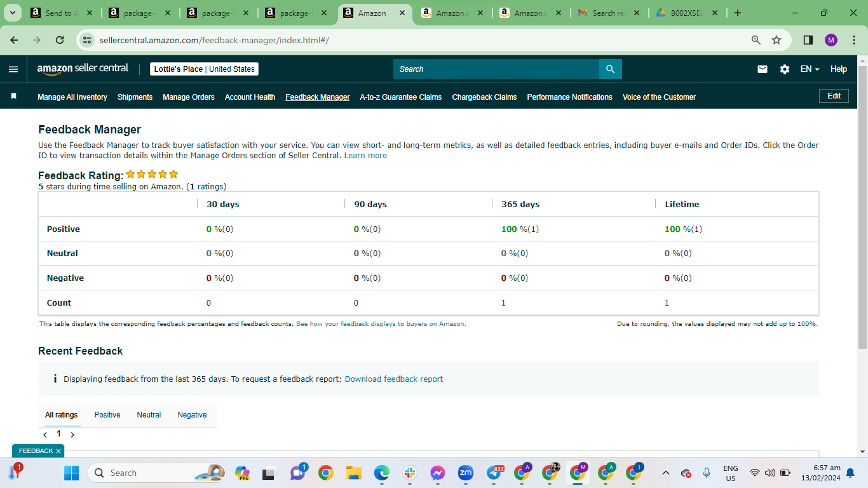Screen dimensions: 868x488
Task: Open the Lottie's Place account switcher
Action: coord(205,69)
